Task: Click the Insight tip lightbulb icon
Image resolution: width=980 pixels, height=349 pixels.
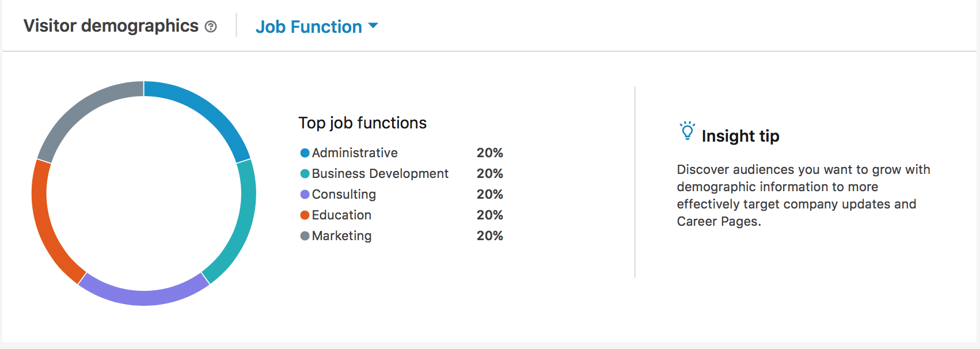Action: click(x=687, y=131)
